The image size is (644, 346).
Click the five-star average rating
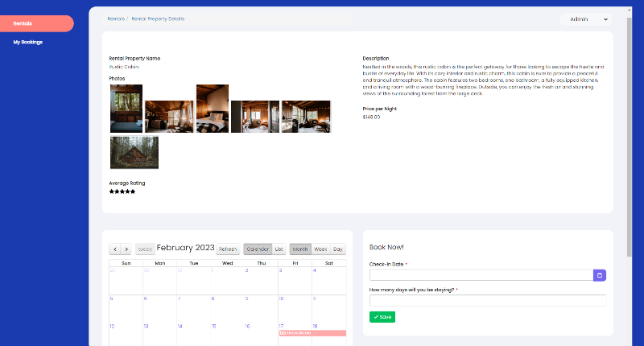[122, 192]
